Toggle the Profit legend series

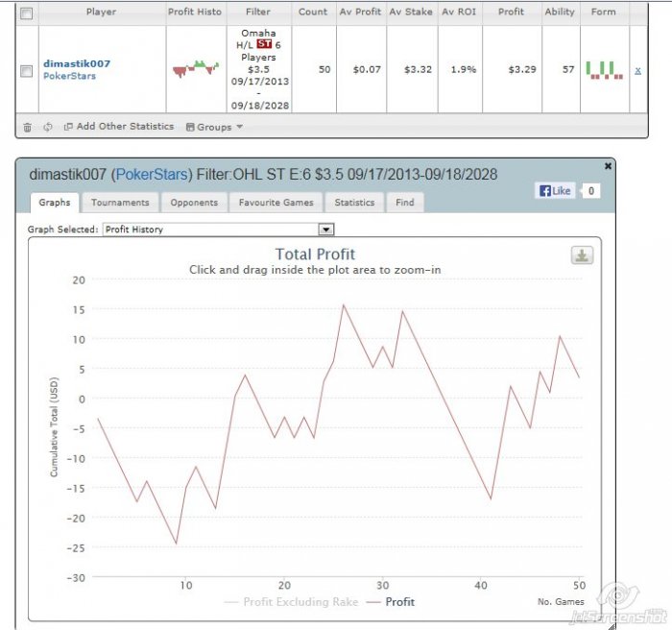pyautogui.click(x=391, y=602)
